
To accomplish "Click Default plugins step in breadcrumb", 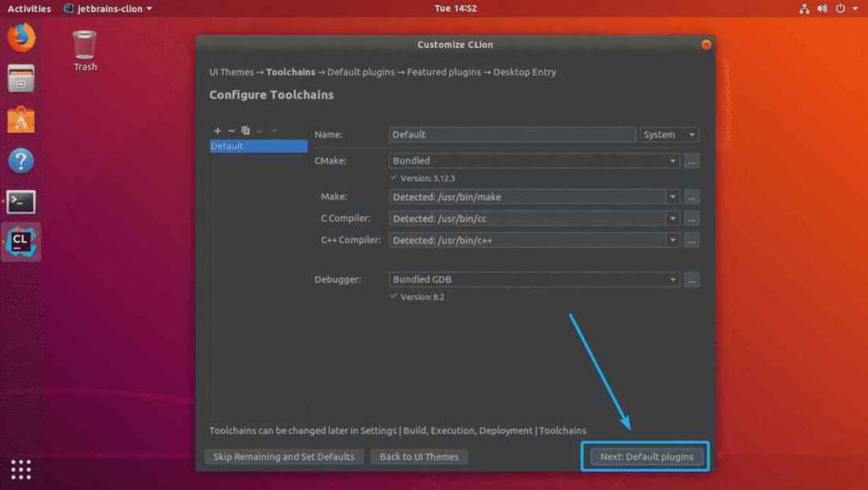I will (361, 72).
